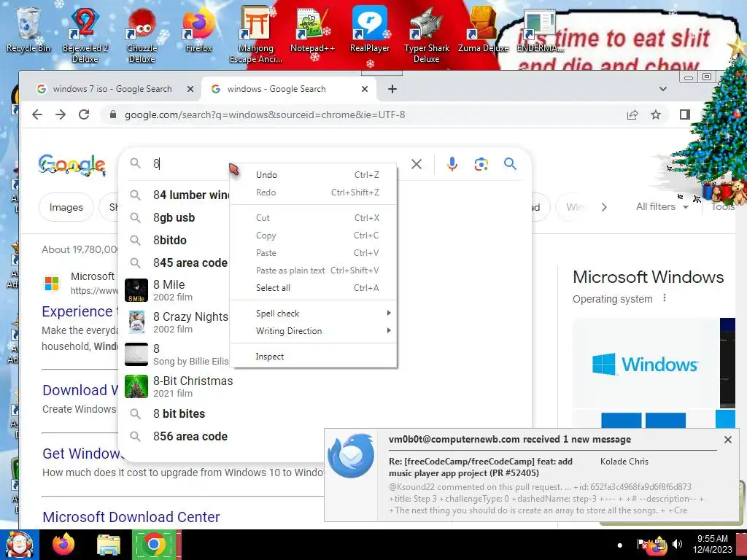Open more options for Microsoft Windows panel
Viewport: 747px width, 560px height.
tap(665, 298)
